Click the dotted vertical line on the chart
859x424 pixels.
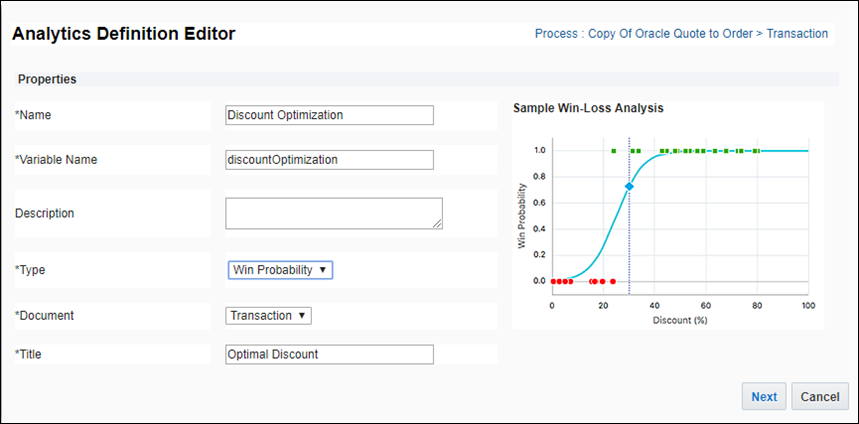629,240
